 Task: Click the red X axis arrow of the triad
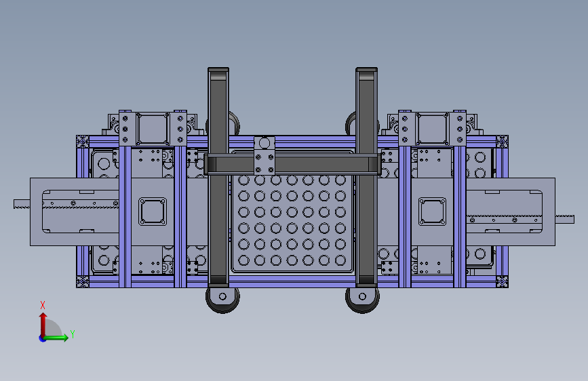coord(43,324)
